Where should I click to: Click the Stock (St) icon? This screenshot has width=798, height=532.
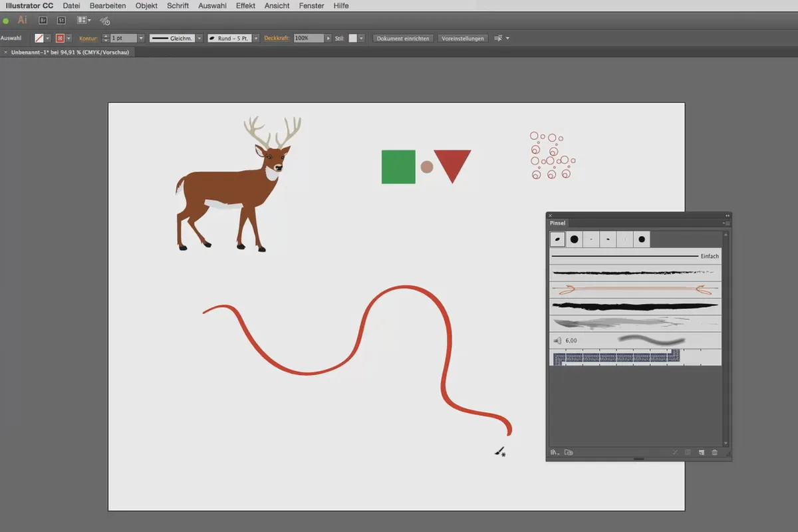(61, 21)
